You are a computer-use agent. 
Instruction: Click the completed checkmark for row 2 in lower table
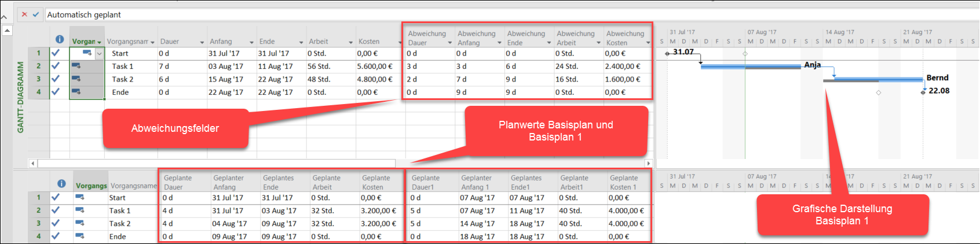56,210
